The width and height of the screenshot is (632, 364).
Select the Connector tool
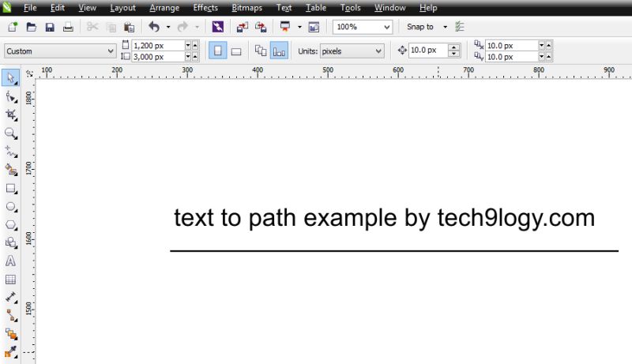[11, 315]
